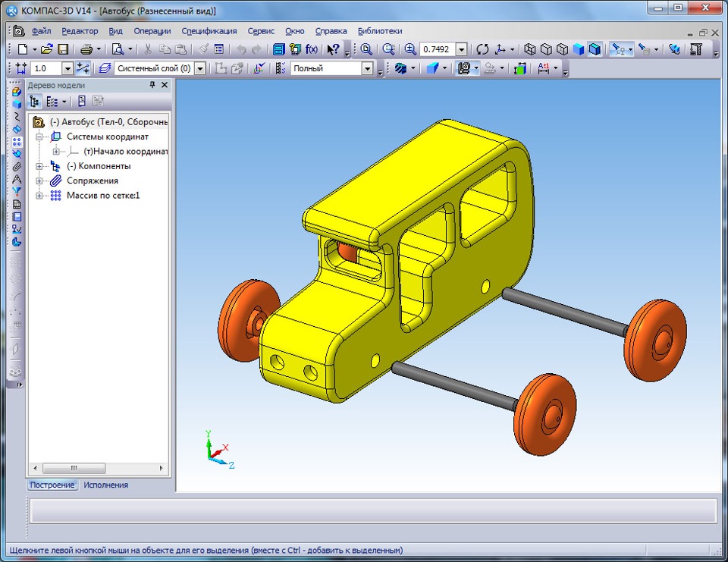728x562 pixels.
Task: Expand the Сопряжения tree node
Action: (x=39, y=181)
